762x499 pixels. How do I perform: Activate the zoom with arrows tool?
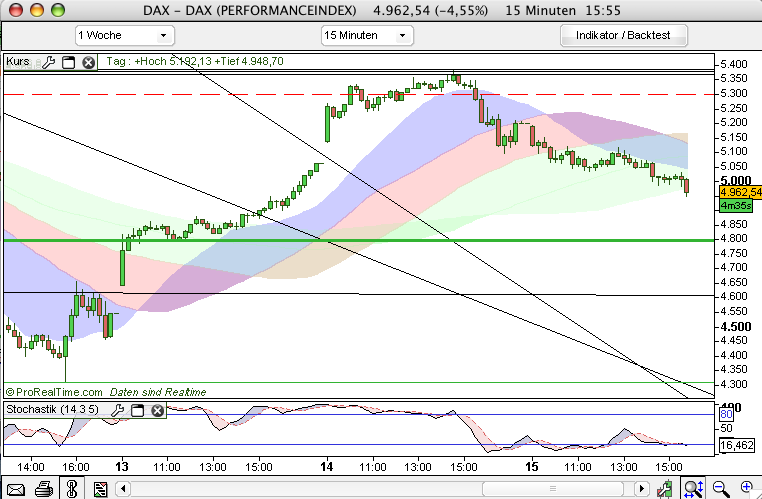click(x=693, y=488)
